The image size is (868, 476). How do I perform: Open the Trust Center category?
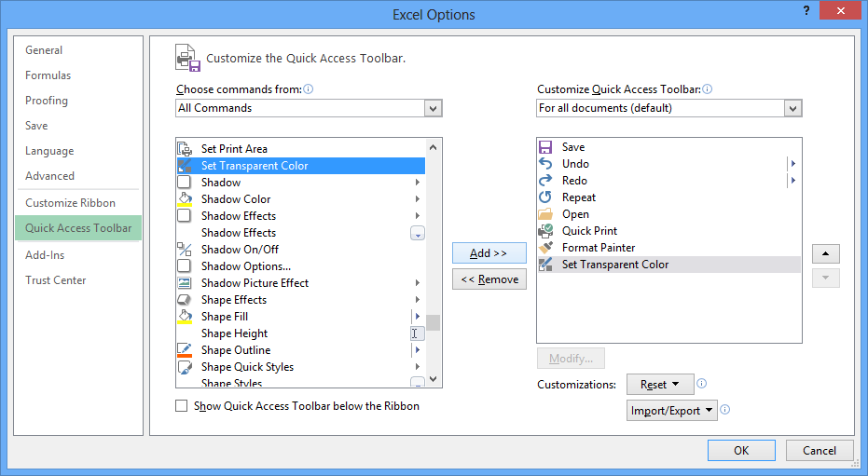tap(56, 280)
